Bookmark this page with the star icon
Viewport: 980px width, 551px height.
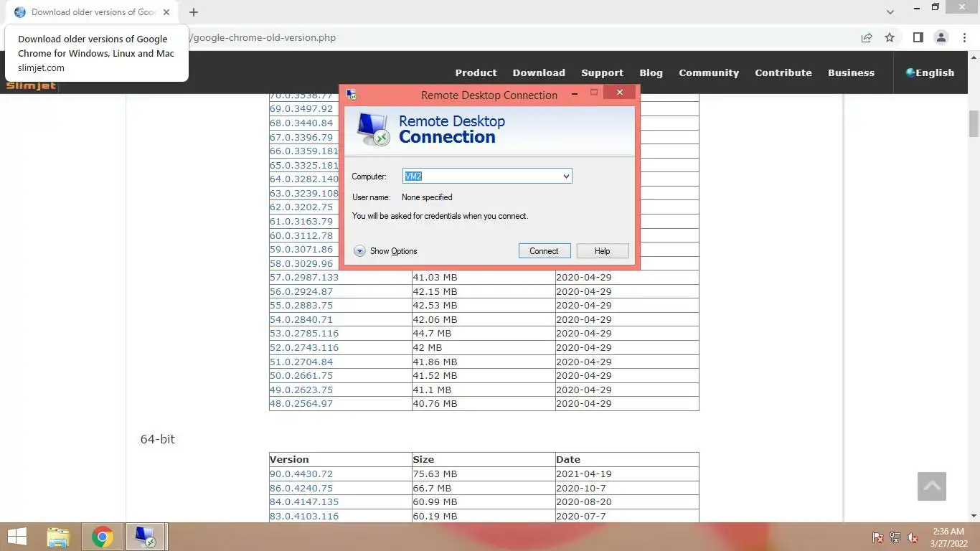[x=890, y=37]
